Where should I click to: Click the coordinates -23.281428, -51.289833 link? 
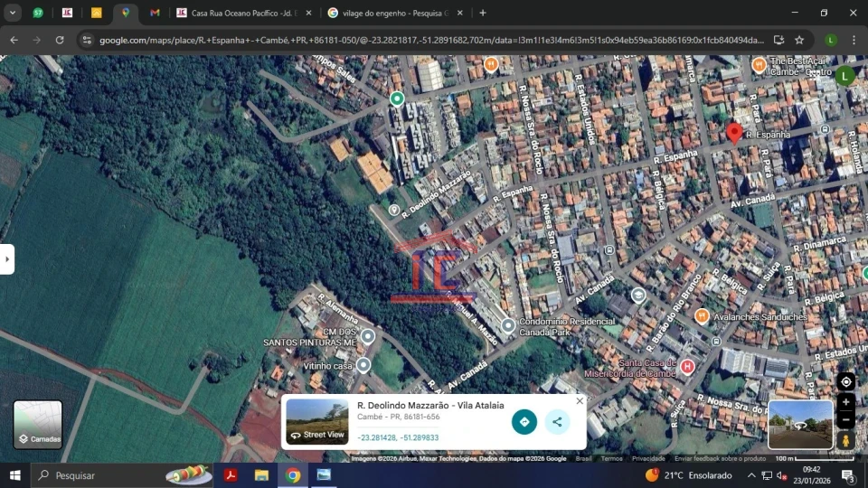click(x=398, y=437)
